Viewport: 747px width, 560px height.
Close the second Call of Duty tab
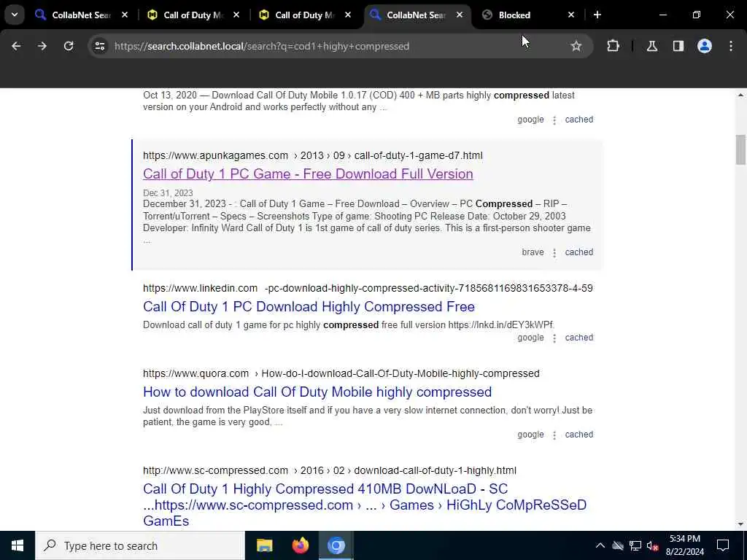(348, 15)
